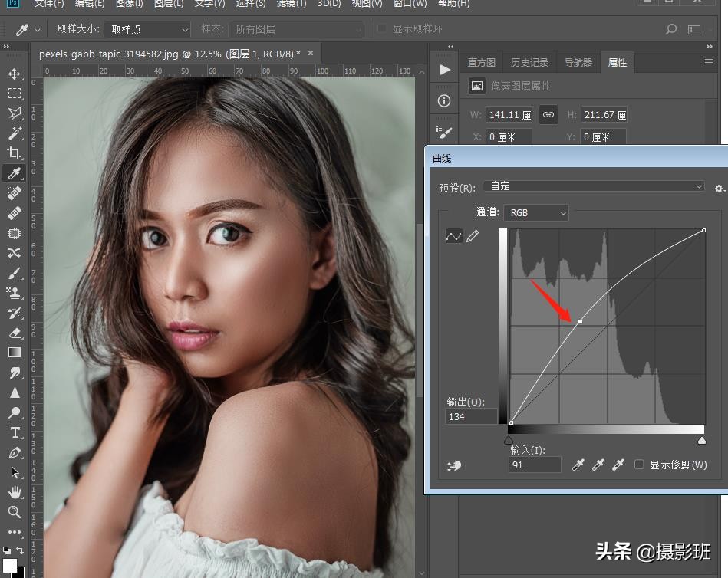Switch to the 历史记录 tab
This screenshot has width=728, height=578.
[529, 63]
